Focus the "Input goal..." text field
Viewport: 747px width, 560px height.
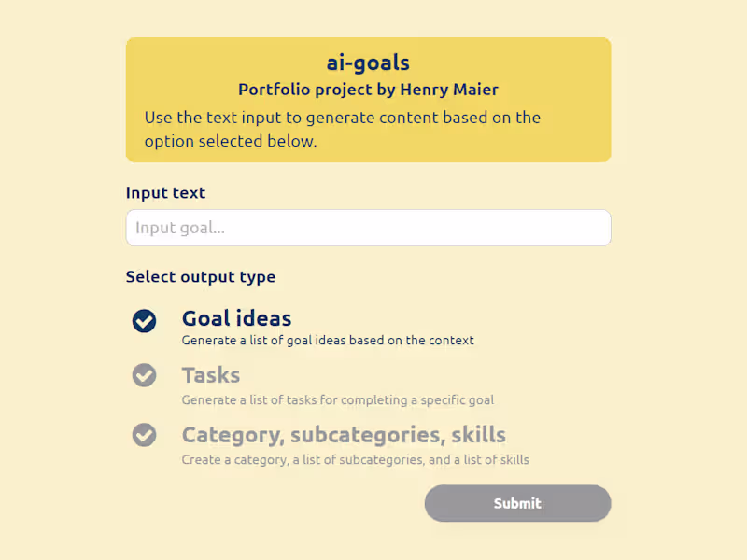tap(368, 228)
